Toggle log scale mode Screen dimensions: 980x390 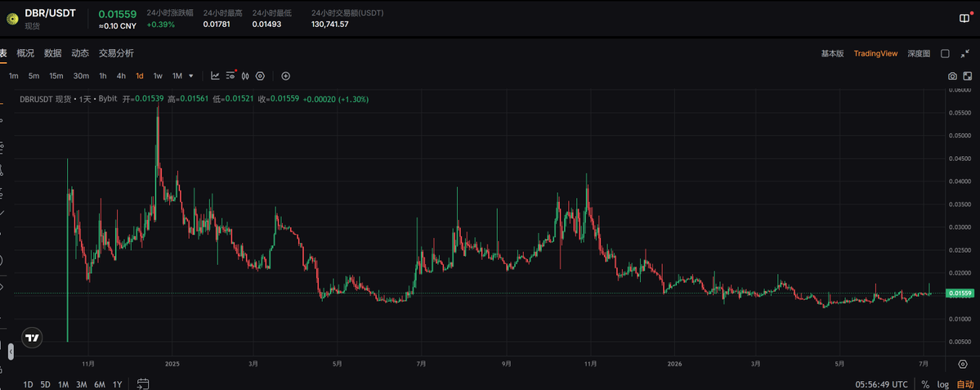pyautogui.click(x=943, y=384)
